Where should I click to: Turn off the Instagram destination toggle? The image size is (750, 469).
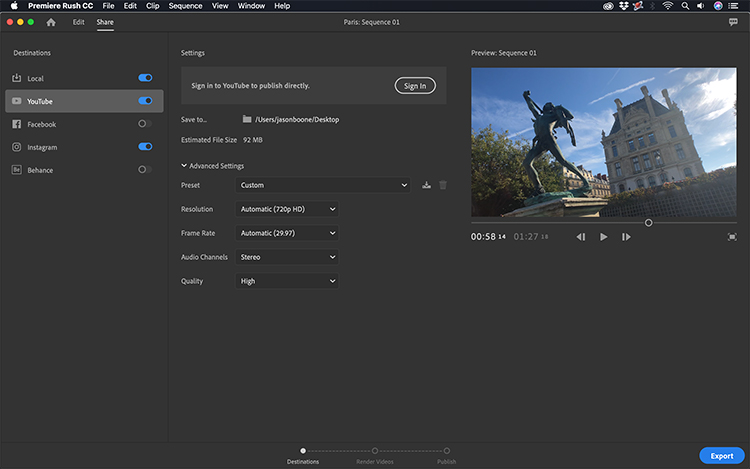click(x=145, y=147)
